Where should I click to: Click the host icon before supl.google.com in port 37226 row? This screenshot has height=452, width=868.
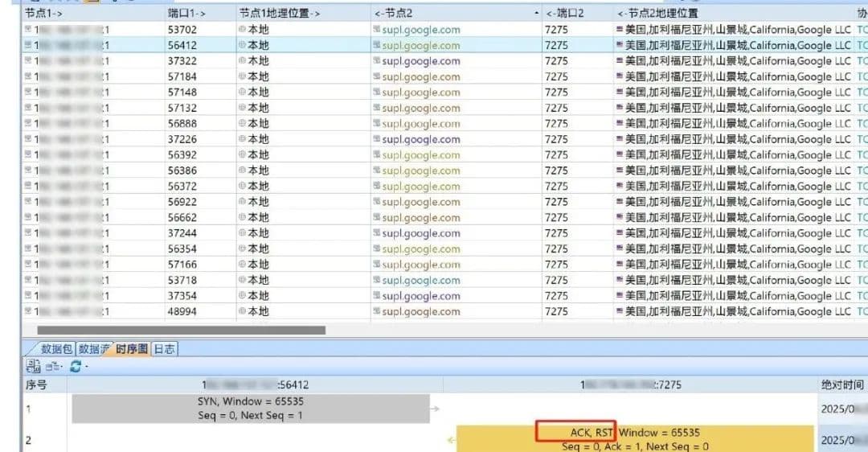pyautogui.click(x=376, y=138)
